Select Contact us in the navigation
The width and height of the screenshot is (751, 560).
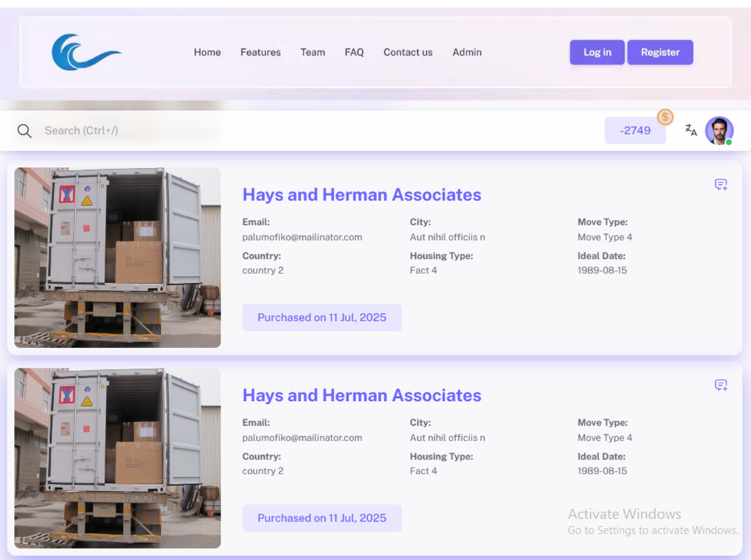[408, 52]
